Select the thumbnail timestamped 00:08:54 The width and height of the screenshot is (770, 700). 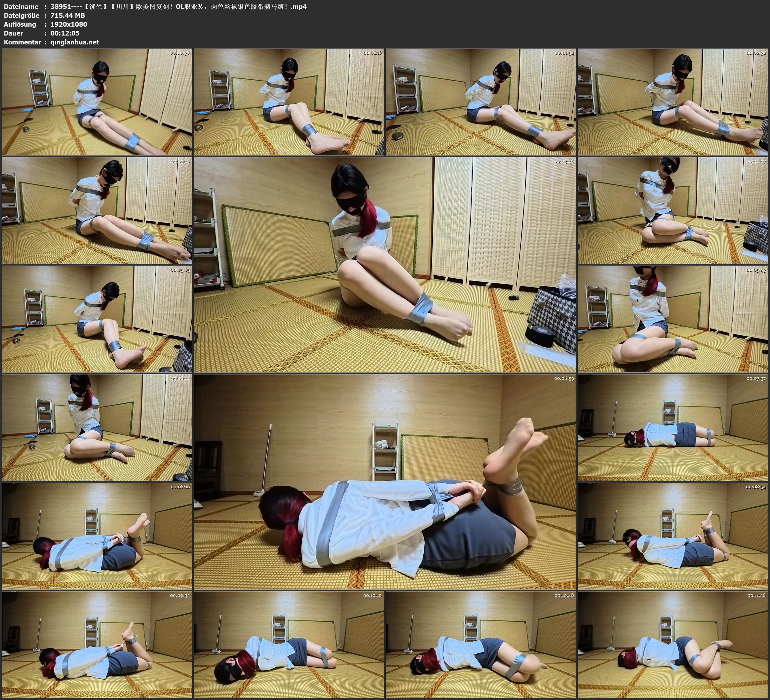(x=673, y=536)
